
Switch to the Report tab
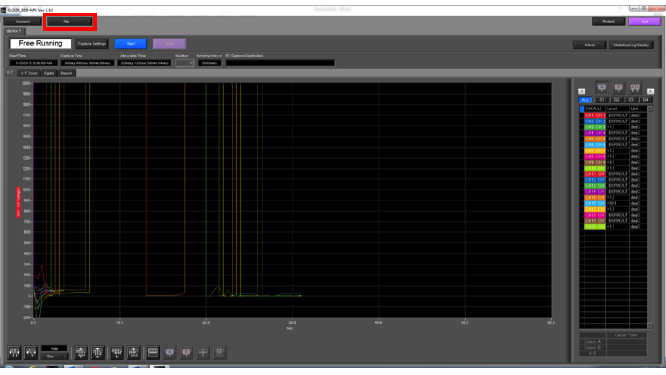(x=66, y=73)
